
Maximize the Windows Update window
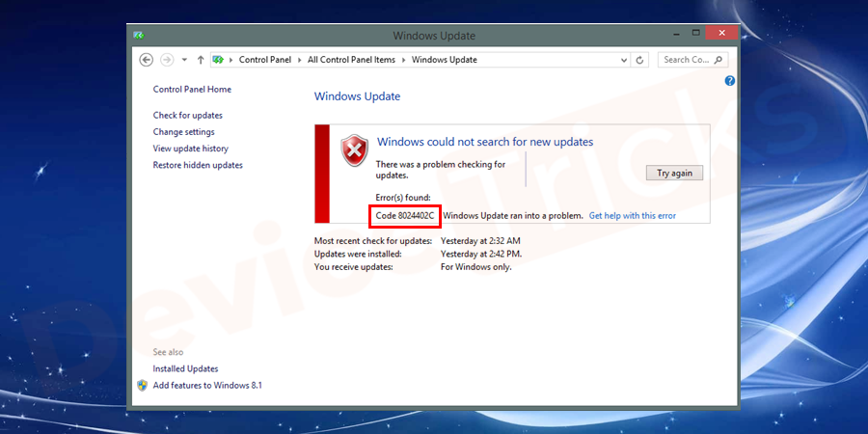[696, 33]
